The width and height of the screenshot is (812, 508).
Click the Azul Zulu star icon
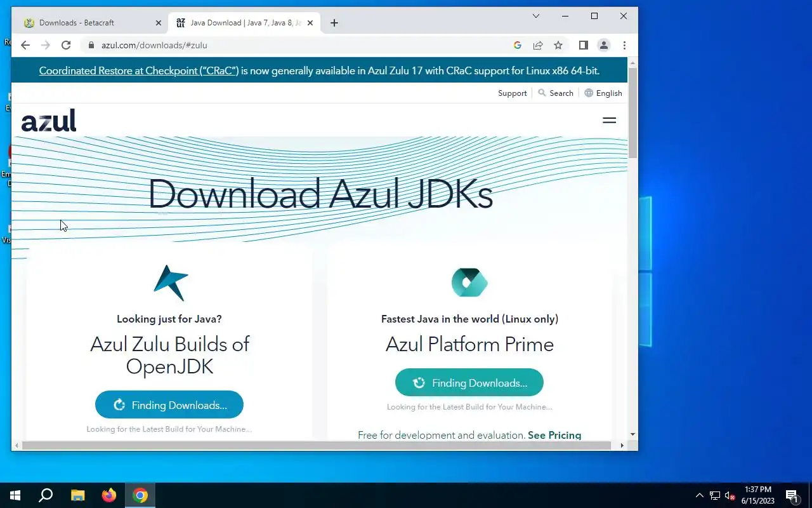[x=170, y=283]
